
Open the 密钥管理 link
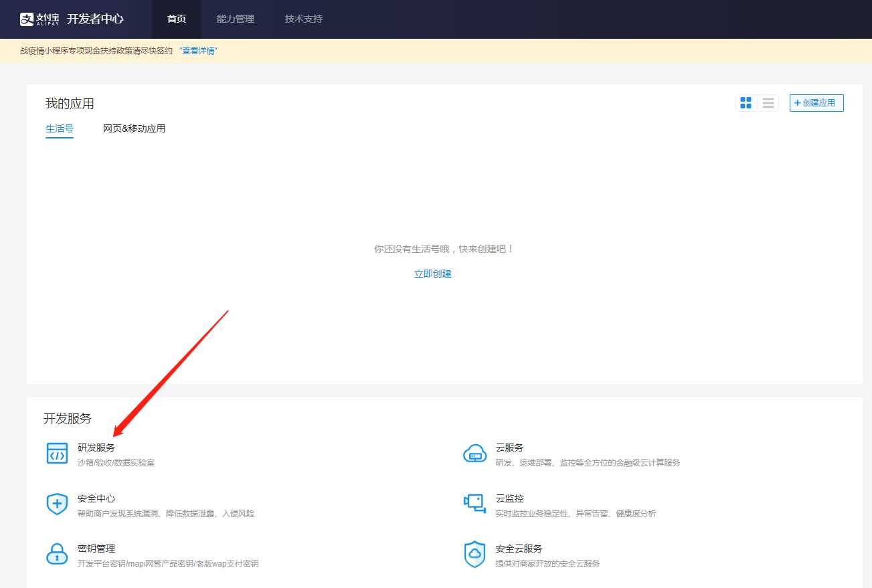(x=96, y=549)
